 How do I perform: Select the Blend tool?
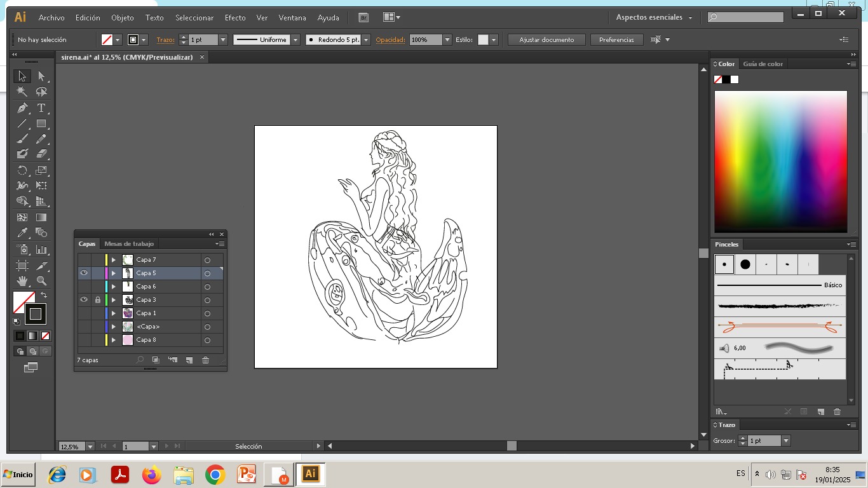coord(41,233)
